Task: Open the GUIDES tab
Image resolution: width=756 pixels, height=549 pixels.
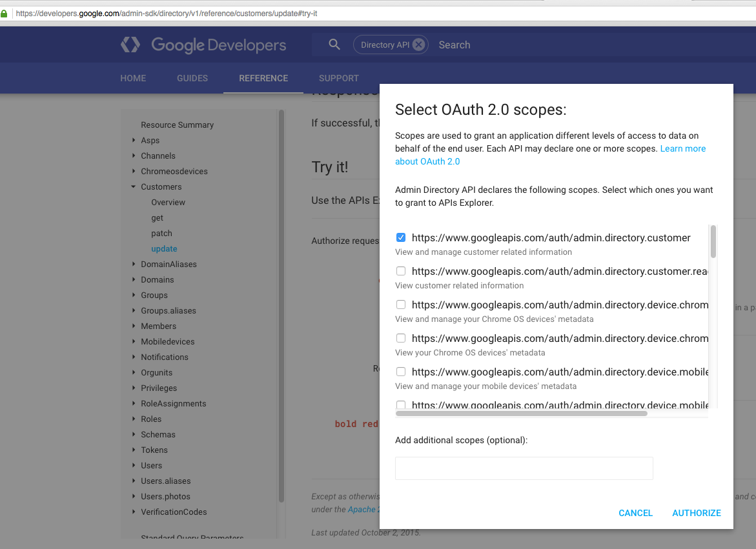Action: point(192,78)
